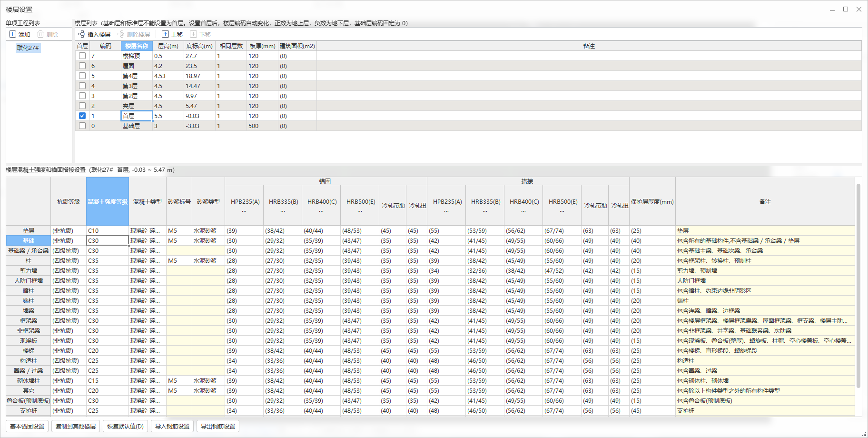Toggle 首层 checkbox for 楼梯顶 row
This screenshot has height=438, width=868.
pos(82,56)
